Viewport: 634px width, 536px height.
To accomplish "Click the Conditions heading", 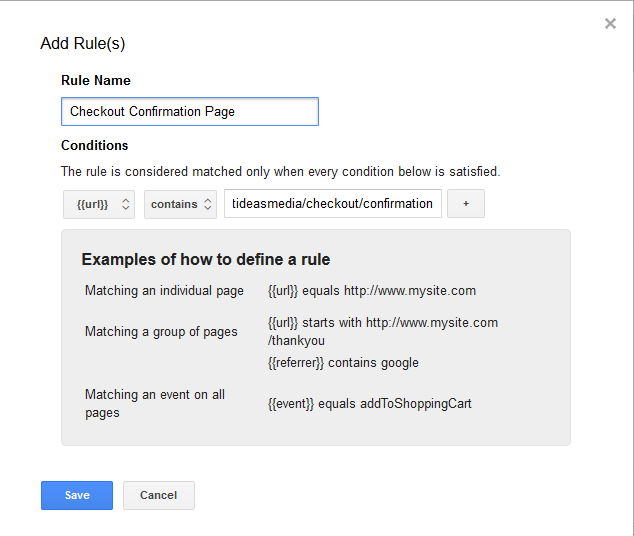I will click(95, 146).
